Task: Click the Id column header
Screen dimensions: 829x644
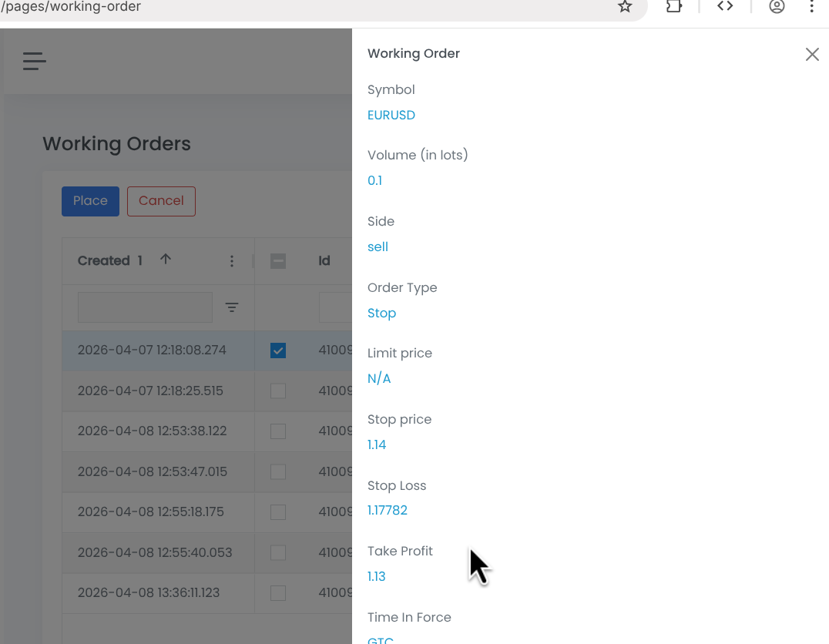Action: pos(324,261)
